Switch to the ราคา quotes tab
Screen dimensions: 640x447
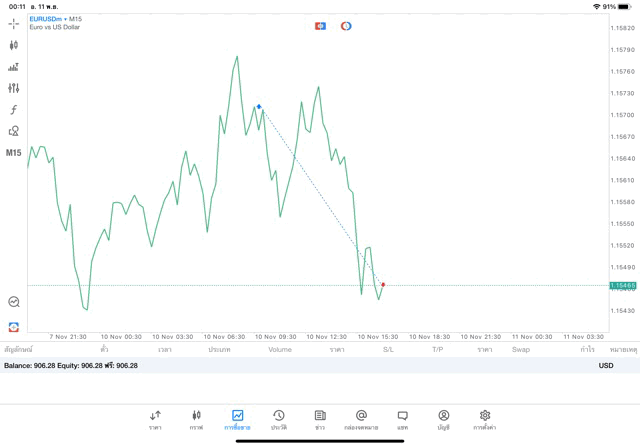pos(155,419)
